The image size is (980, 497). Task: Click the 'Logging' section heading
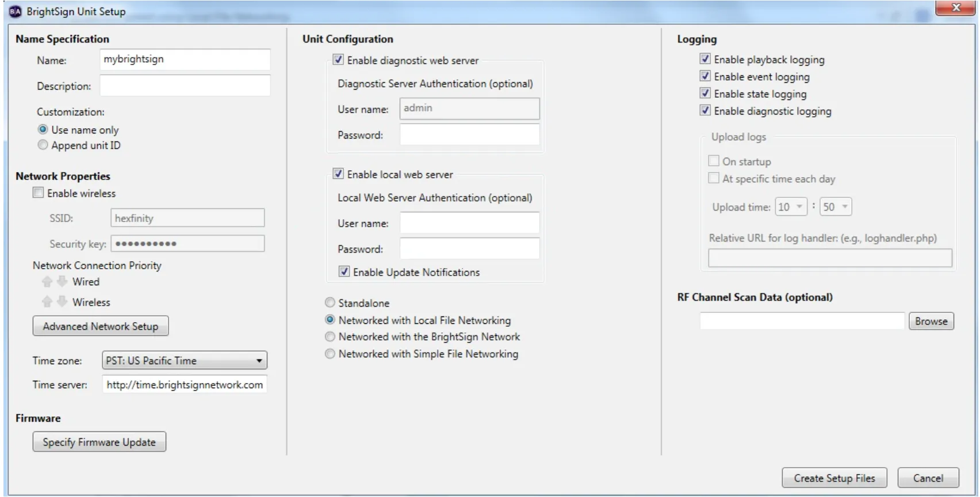697,39
